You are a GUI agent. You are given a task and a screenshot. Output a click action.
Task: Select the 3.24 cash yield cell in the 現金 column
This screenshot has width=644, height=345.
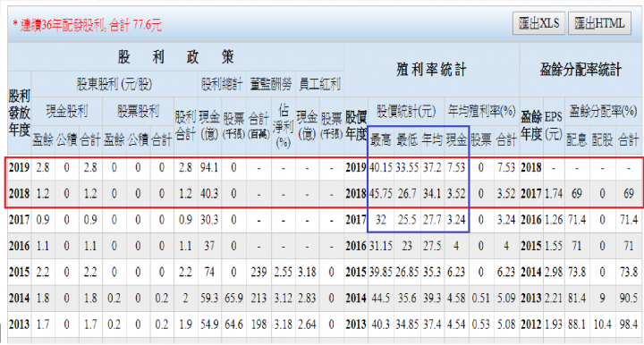pyautogui.click(x=456, y=220)
